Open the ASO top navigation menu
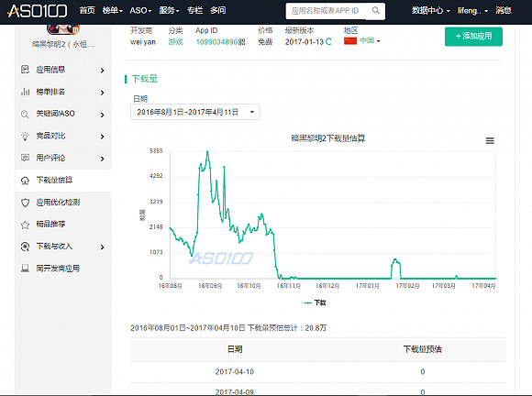Screen dimensions: 532x396 tap(140, 10)
